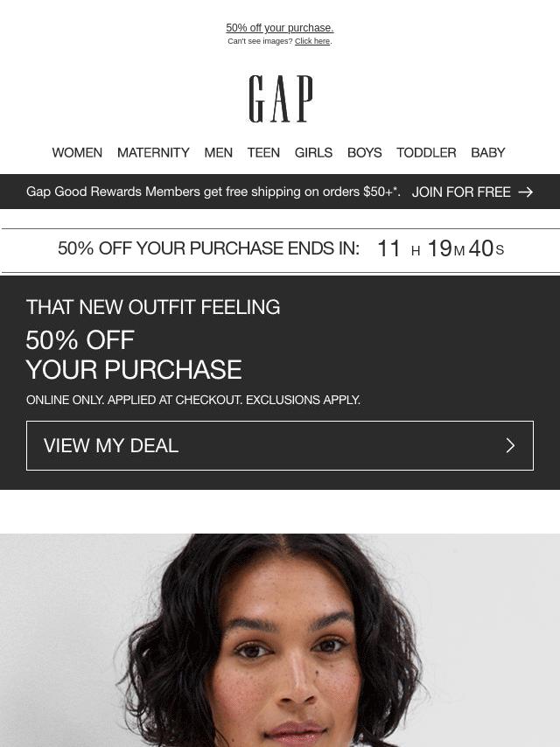Image resolution: width=560 pixels, height=747 pixels.
Task: Click the 'Click here' images link
Action: (x=312, y=41)
